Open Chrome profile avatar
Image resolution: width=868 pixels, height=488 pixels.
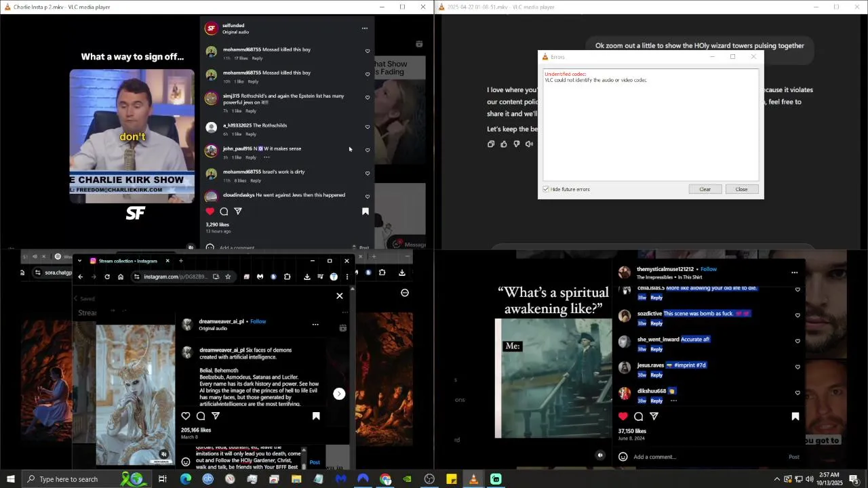[334, 277]
